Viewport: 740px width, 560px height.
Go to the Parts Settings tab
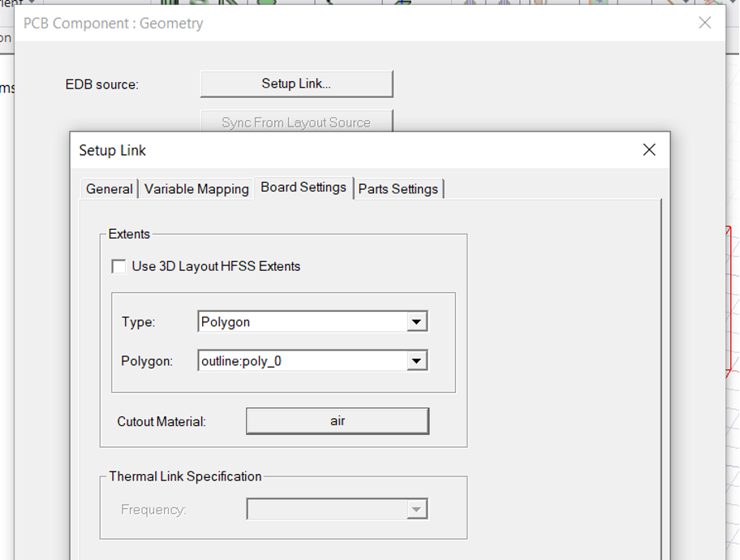[x=398, y=189]
